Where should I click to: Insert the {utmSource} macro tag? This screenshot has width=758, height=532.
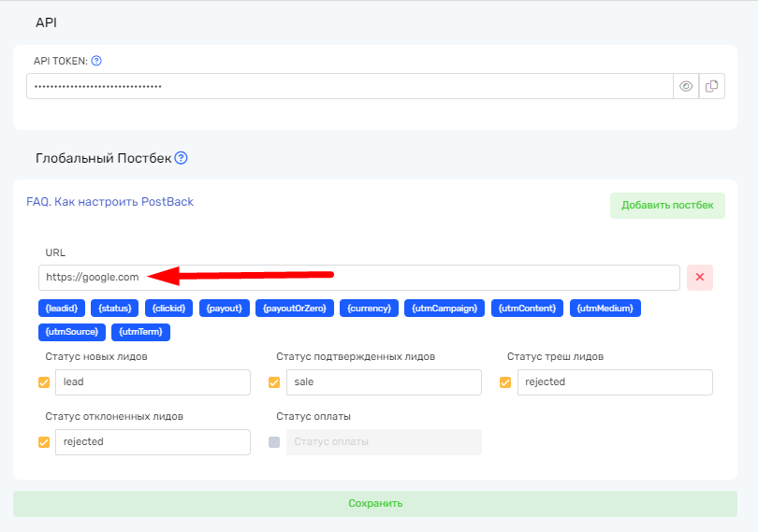[72, 332]
